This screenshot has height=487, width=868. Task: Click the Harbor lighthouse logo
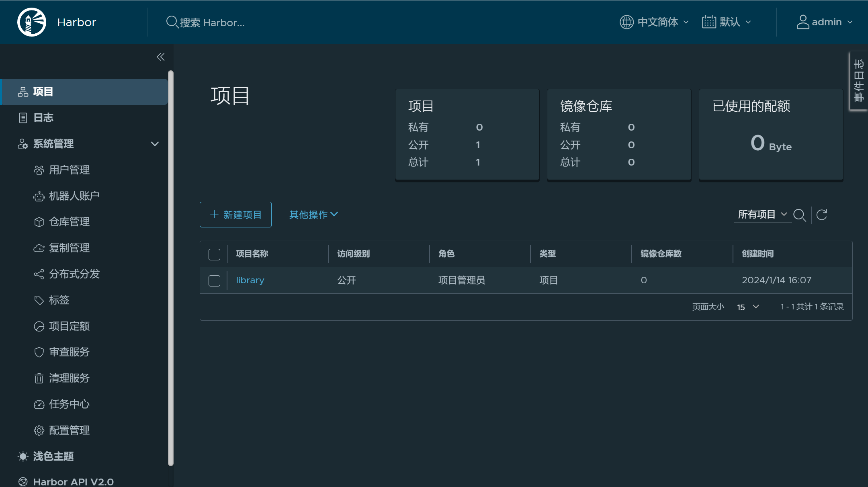point(32,22)
